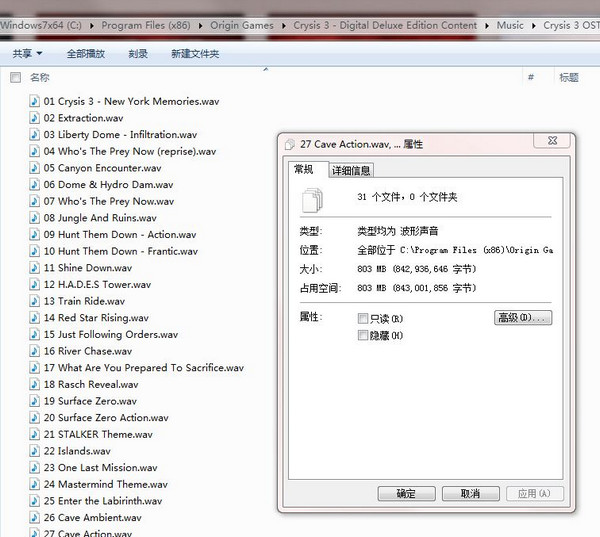Click audio icon of 14 Red Star Rising.wav
The height and width of the screenshot is (537, 600).
pos(34,317)
